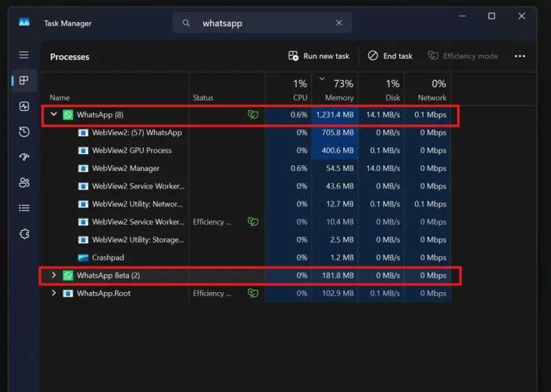551x392 pixels.
Task: Select the Crashpad process row
Action: 109,258
